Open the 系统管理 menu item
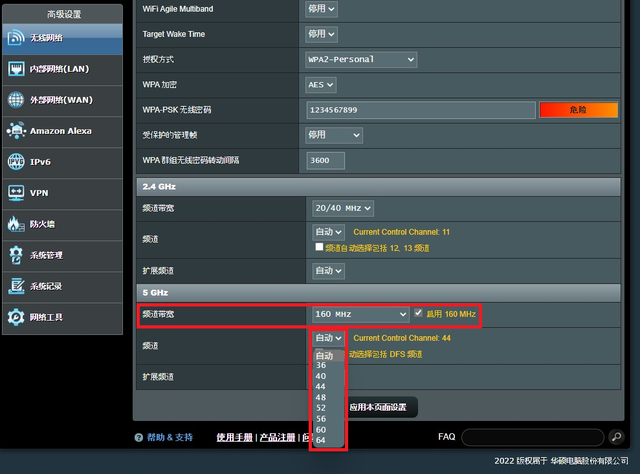 pyautogui.click(x=62, y=256)
